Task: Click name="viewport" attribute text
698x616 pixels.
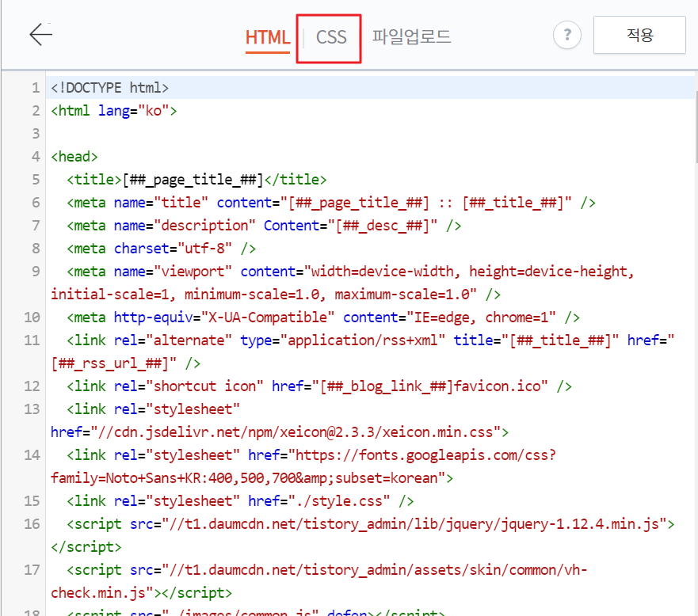Action: click(x=173, y=272)
